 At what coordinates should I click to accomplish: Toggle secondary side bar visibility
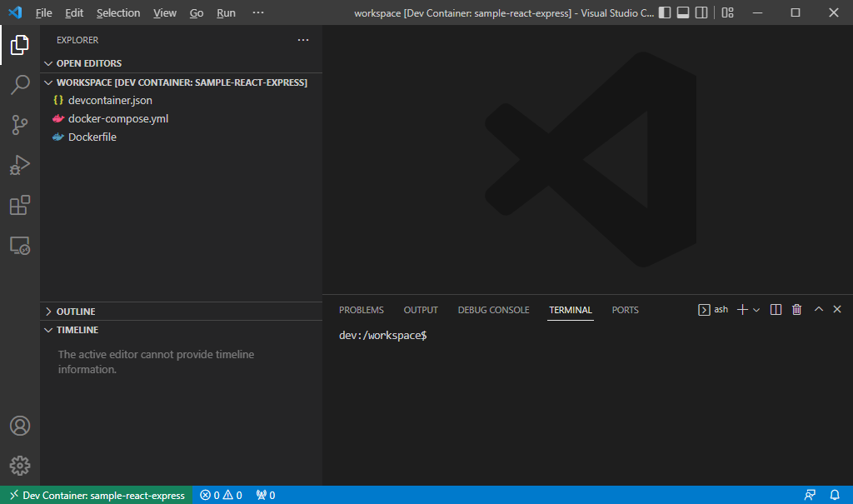[x=701, y=12]
